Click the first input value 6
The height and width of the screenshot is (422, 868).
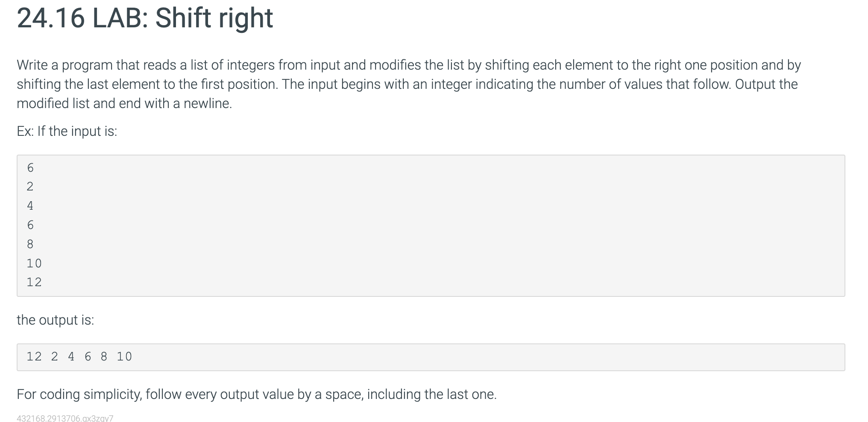pyautogui.click(x=30, y=168)
